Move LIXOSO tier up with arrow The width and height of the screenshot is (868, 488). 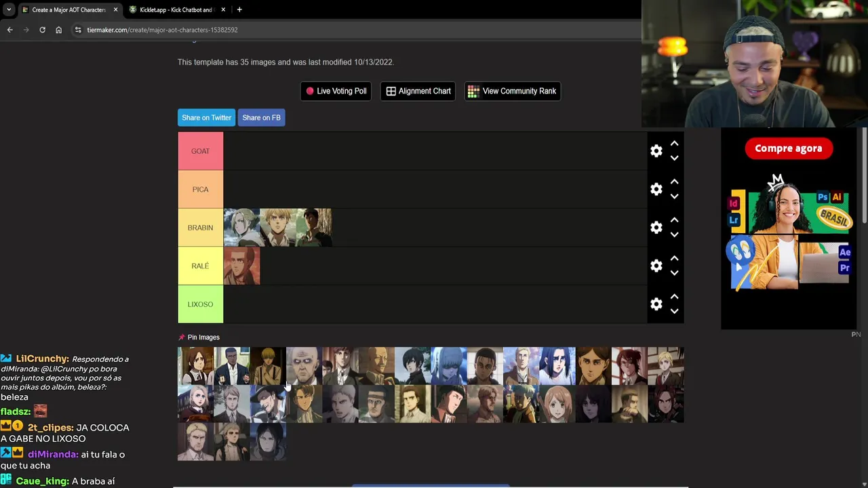(x=674, y=297)
